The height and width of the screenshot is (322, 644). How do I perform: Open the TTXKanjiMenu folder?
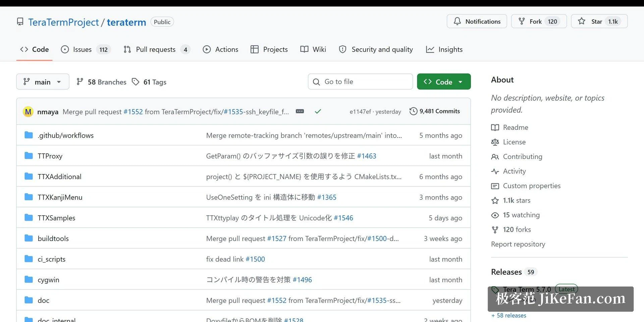tap(60, 197)
